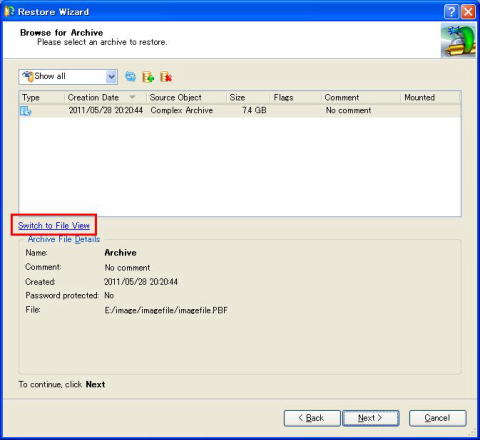This screenshot has height=440, width=480.
Task: Sort by Comment column header
Action: point(342,98)
